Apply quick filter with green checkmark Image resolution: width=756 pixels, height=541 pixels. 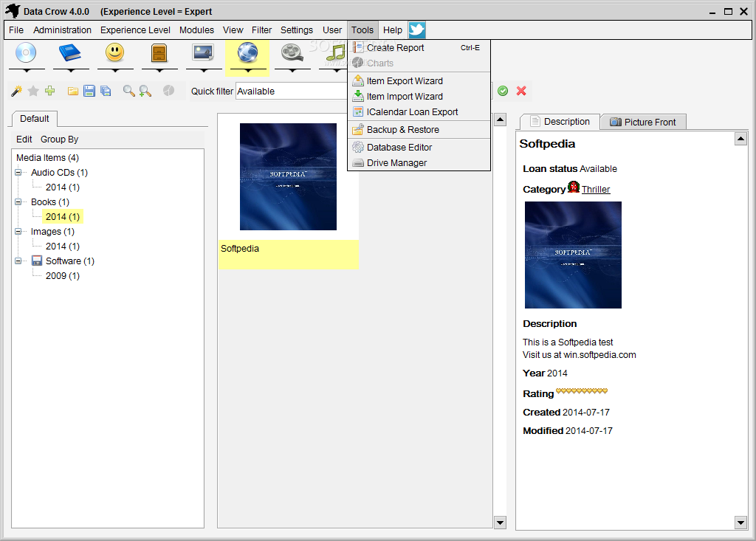click(x=503, y=91)
